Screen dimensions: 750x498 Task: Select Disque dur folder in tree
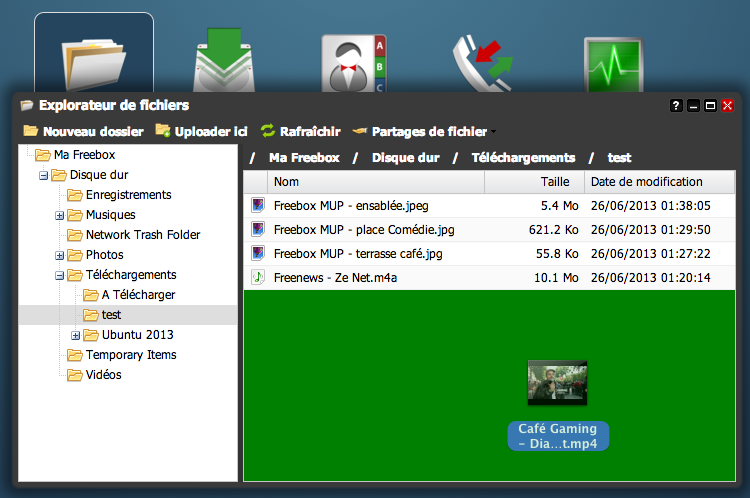pyautogui.click(x=99, y=175)
